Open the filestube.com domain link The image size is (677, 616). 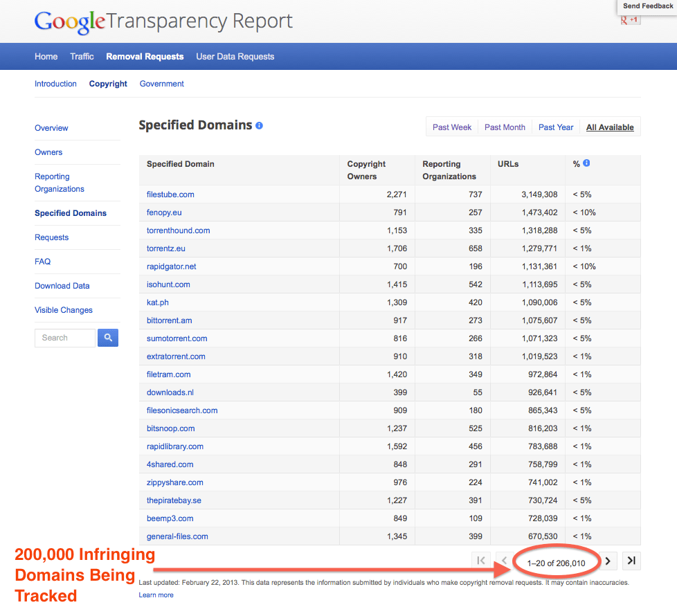click(170, 194)
